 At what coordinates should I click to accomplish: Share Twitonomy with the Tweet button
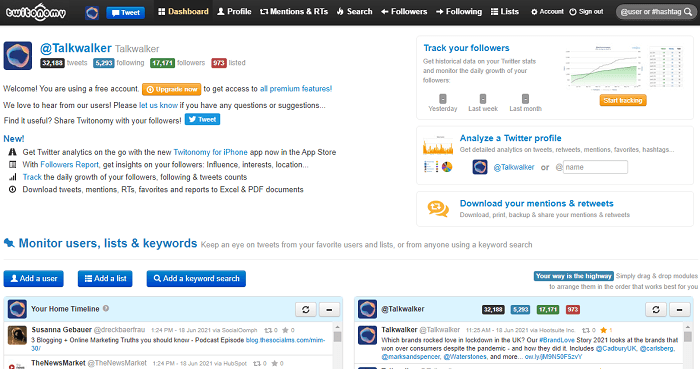point(203,120)
